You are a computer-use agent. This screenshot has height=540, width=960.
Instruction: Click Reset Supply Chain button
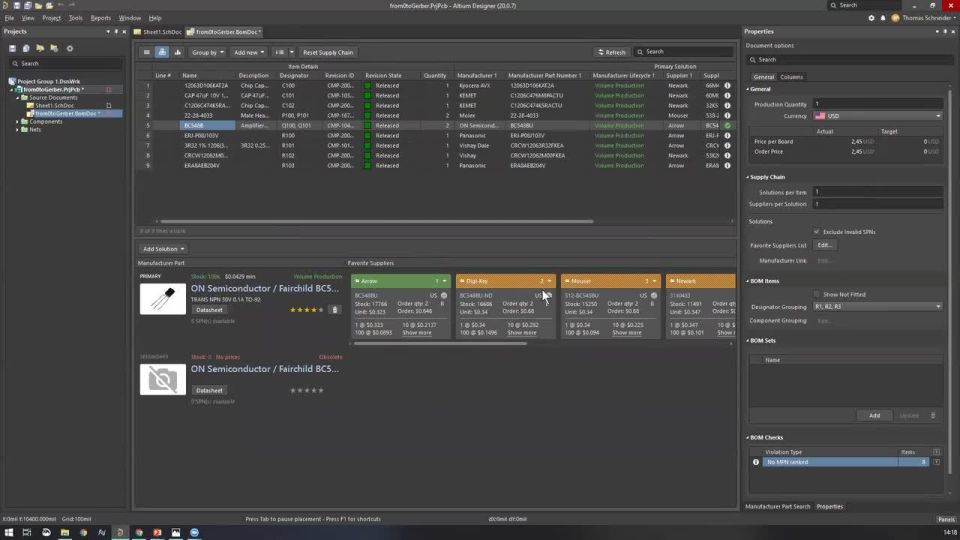328,53
